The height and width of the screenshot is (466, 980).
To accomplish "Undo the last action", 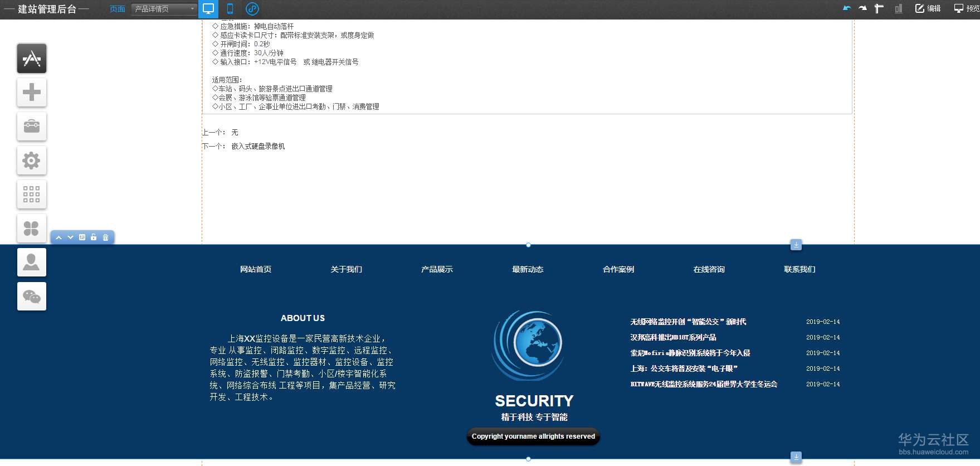I will [847, 8].
